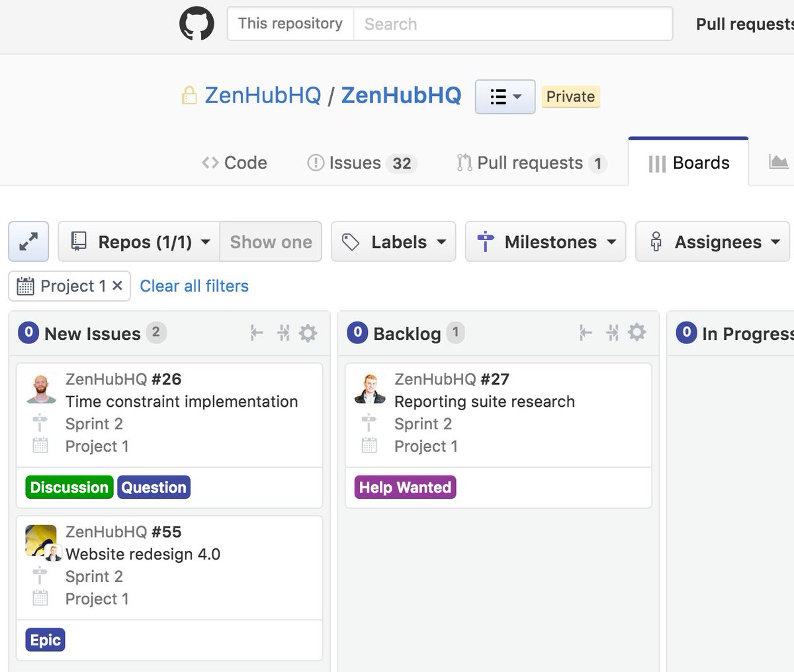Click Backlog collapse-all-cards icon
This screenshot has height=672, width=794.
612,332
